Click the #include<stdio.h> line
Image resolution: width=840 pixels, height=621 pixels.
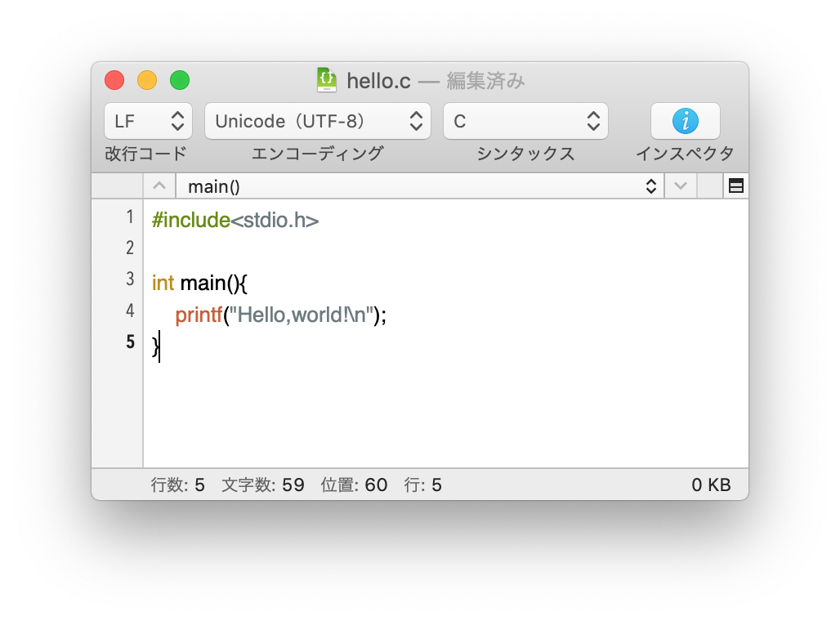coord(235,221)
